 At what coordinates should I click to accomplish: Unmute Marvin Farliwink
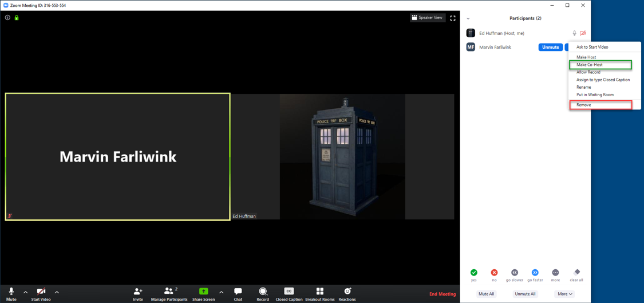[x=550, y=48]
